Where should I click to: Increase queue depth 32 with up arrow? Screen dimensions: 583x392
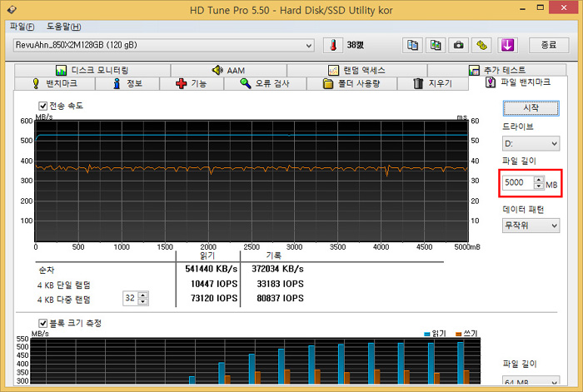click(x=142, y=295)
